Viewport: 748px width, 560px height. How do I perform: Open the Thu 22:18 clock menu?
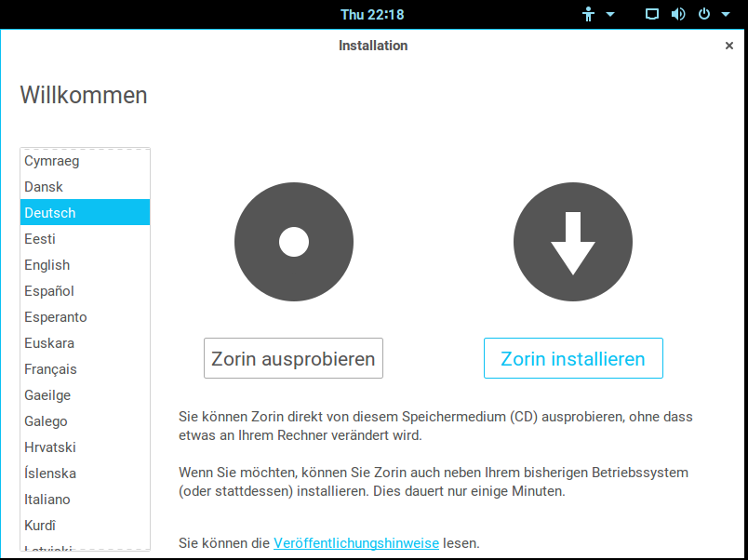pyautogui.click(x=372, y=15)
